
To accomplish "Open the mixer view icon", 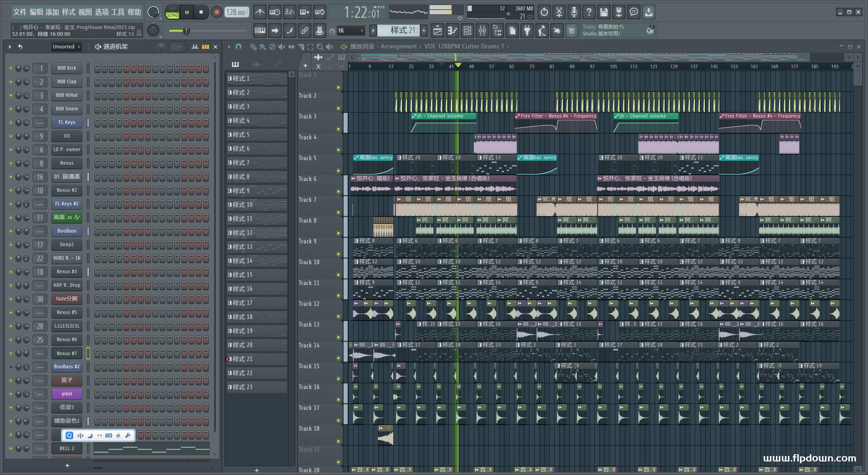I will (x=482, y=31).
